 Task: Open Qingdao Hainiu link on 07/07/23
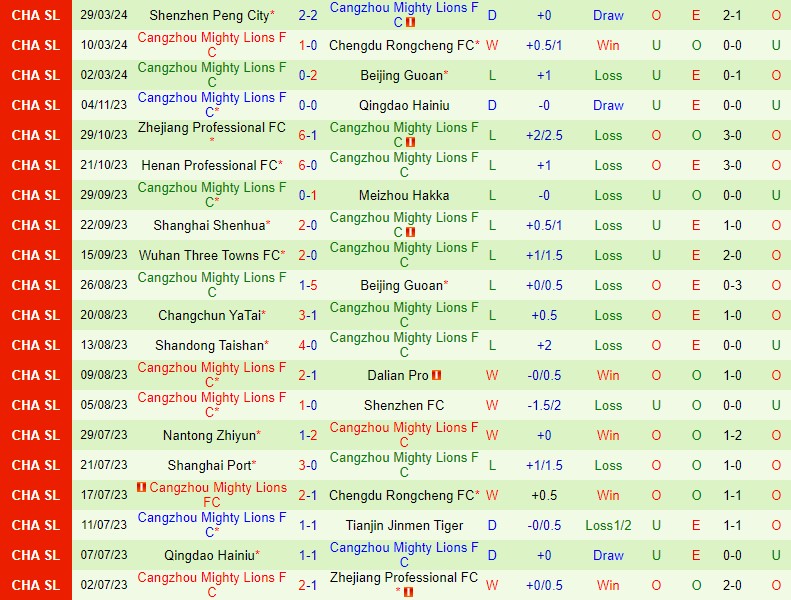(209, 555)
